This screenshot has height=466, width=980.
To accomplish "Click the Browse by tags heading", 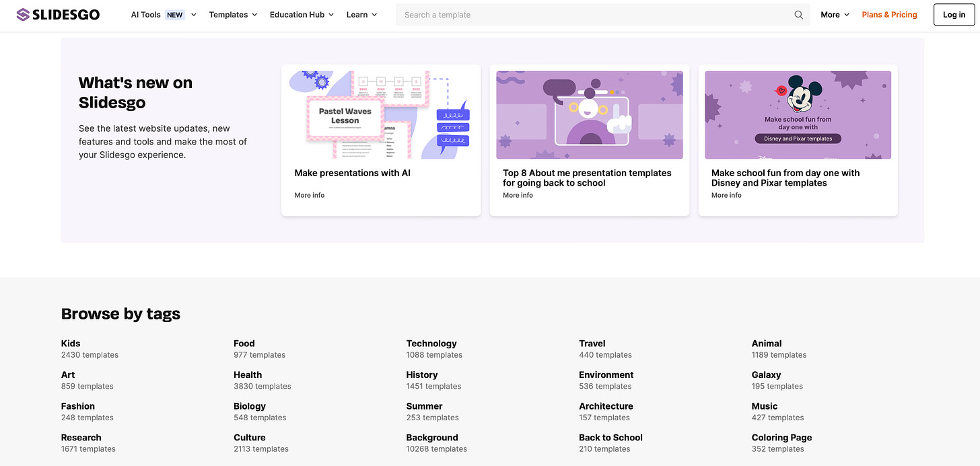I will [x=120, y=314].
